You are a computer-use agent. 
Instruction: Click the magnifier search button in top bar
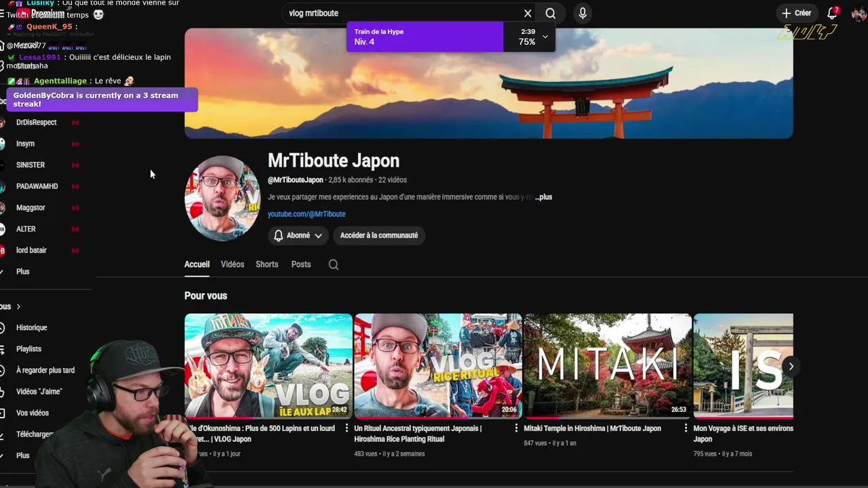(551, 13)
